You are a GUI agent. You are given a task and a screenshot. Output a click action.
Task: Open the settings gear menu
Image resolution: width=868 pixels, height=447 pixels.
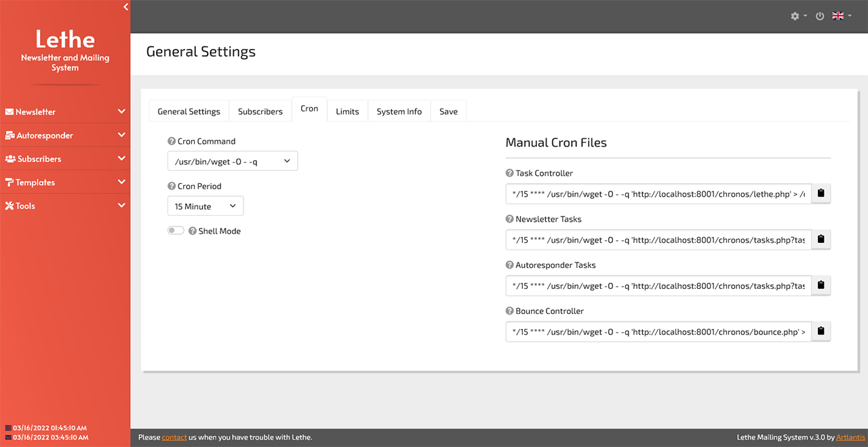click(x=798, y=16)
